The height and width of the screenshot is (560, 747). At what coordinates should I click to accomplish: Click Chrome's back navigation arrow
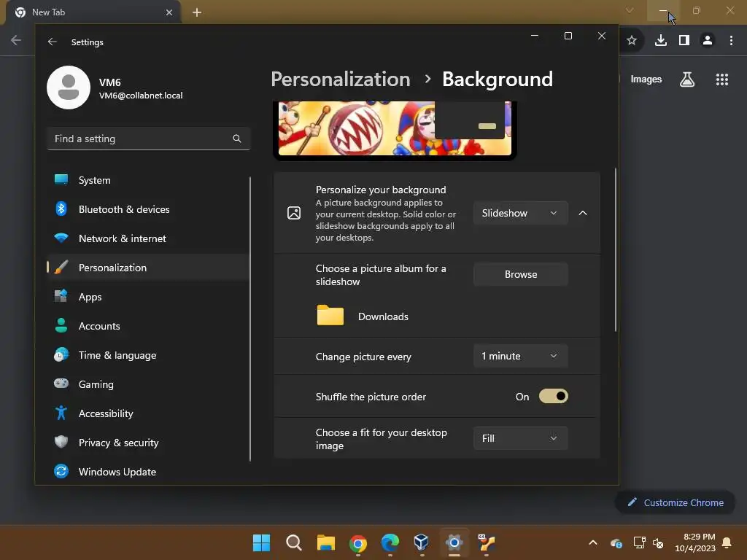pos(16,41)
